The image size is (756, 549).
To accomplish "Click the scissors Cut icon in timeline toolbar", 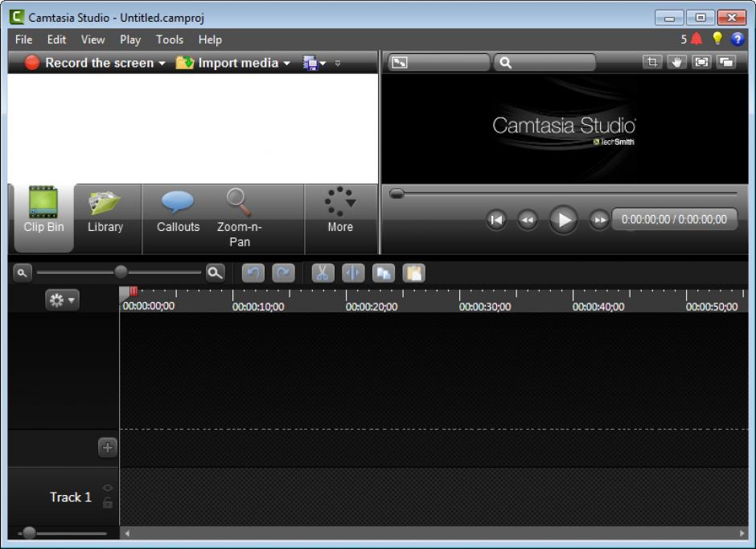I will coord(323,273).
